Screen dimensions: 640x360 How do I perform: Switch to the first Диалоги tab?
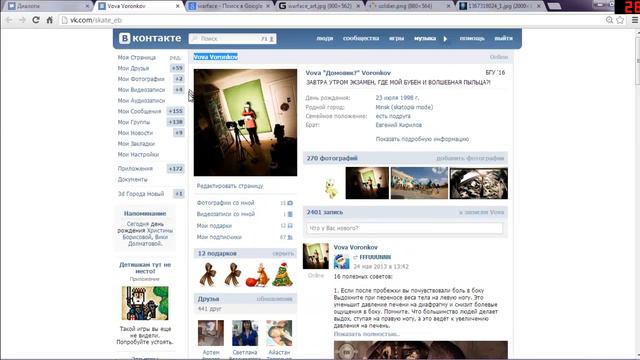pyautogui.click(x=48, y=6)
